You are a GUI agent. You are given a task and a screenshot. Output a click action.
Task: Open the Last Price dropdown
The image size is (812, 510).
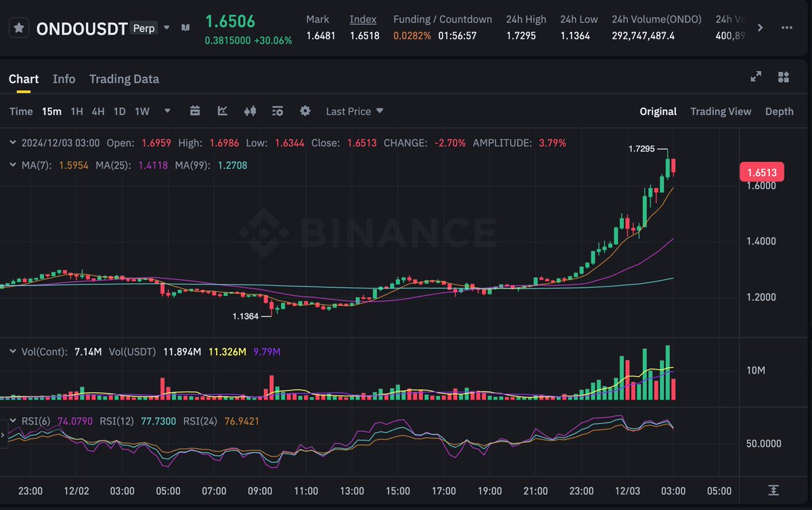point(355,111)
